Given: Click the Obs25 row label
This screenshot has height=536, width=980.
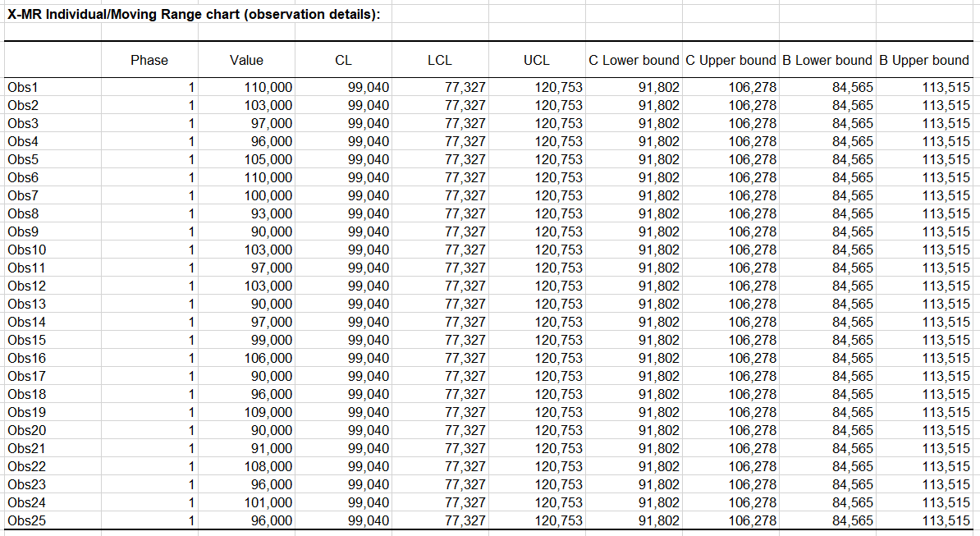Looking at the screenshot, I should tap(26, 520).
